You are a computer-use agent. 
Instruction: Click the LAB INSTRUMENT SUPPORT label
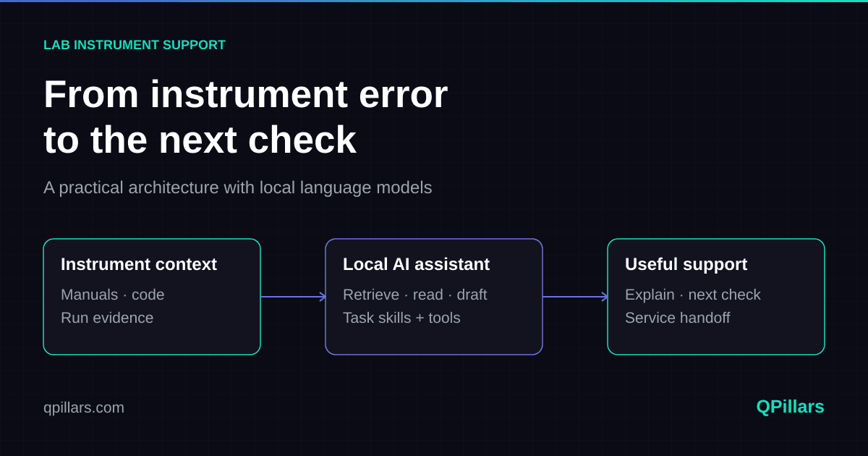[135, 45]
